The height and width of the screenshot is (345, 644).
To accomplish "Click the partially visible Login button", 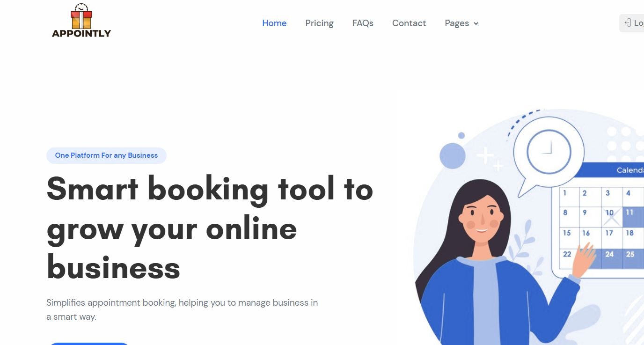I will click(x=632, y=23).
